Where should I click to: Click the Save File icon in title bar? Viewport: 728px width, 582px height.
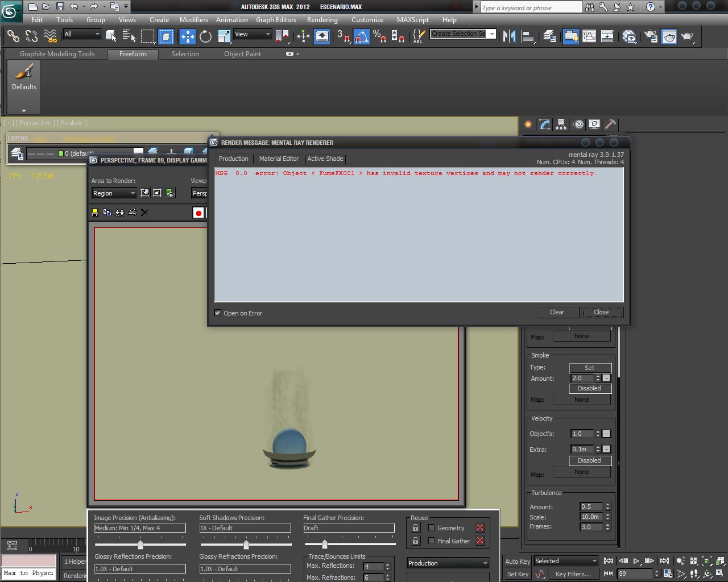(x=60, y=7)
